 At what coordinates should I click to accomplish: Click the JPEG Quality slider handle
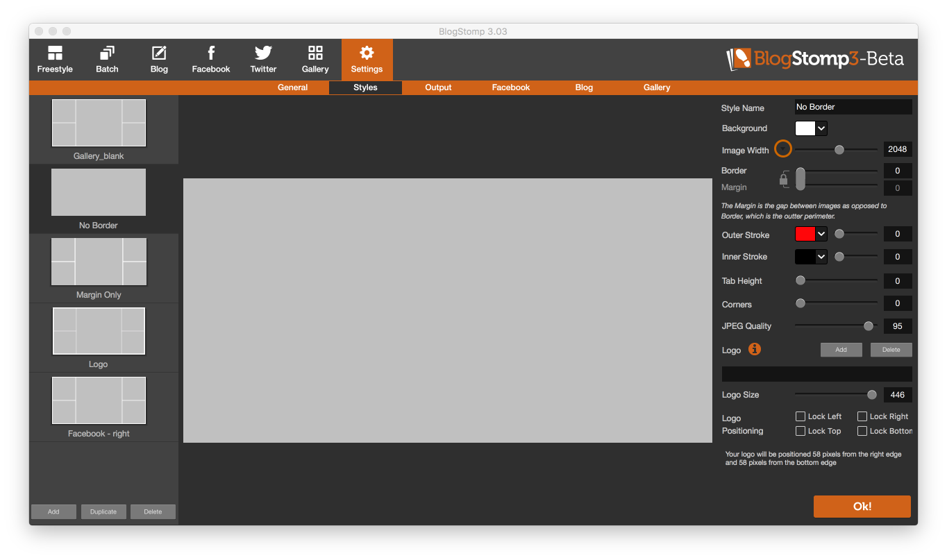869,325
